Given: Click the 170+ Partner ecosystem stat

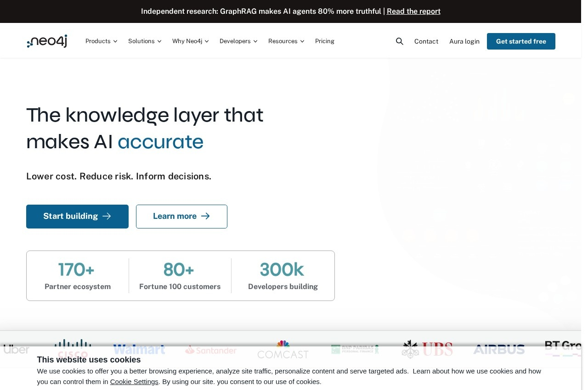Looking at the screenshot, I should [78, 276].
